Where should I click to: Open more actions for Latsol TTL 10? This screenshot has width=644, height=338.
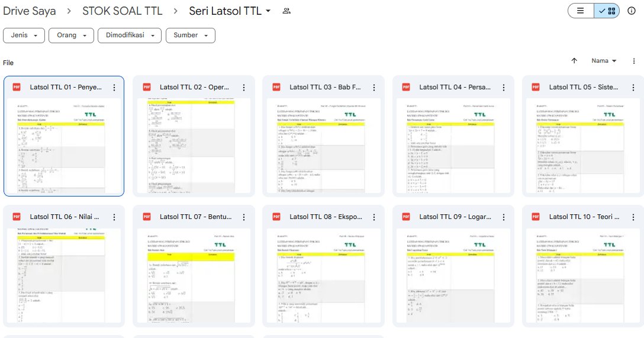[x=633, y=217]
